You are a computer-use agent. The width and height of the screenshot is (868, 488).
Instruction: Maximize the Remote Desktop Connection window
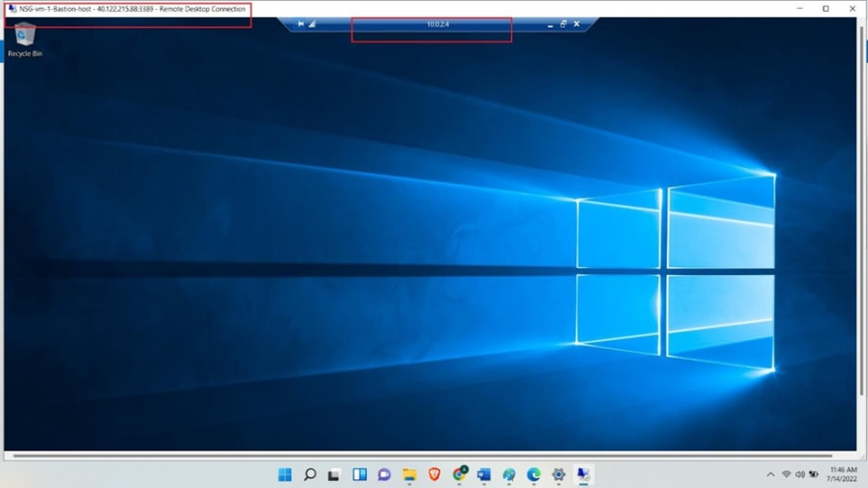click(826, 9)
